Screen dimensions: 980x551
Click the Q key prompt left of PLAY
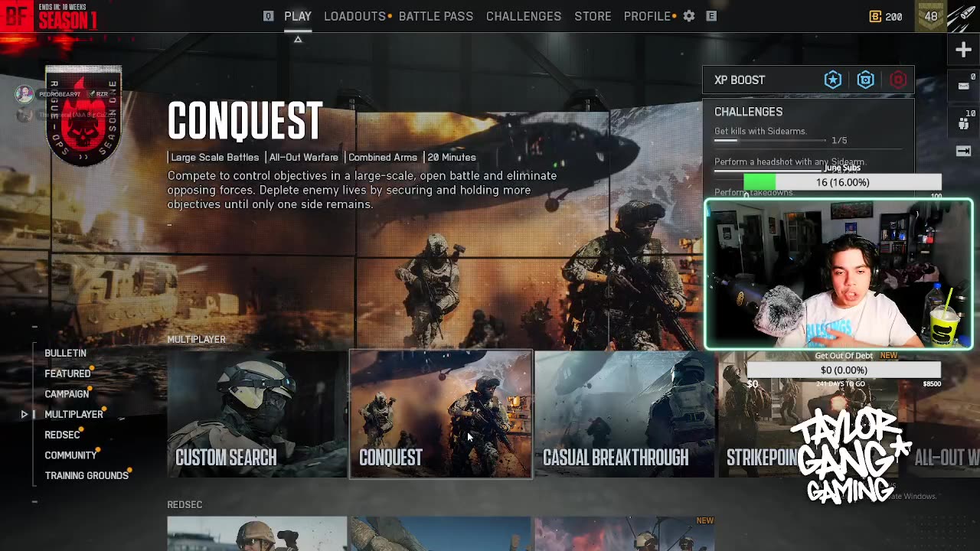tap(268, 16)
